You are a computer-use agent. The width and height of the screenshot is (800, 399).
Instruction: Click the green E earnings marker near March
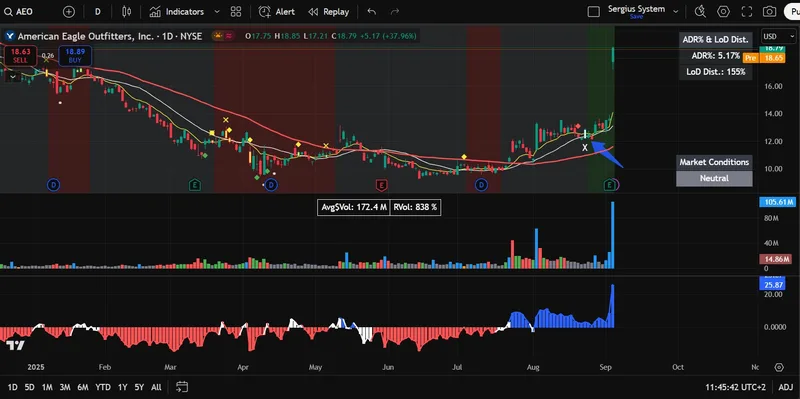[x=194, y=185]
